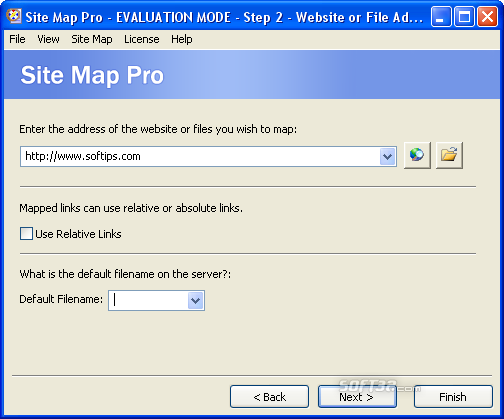Expand the Default Filename dropdown arrow
The image size is (504, 419).
click(195, 301)
